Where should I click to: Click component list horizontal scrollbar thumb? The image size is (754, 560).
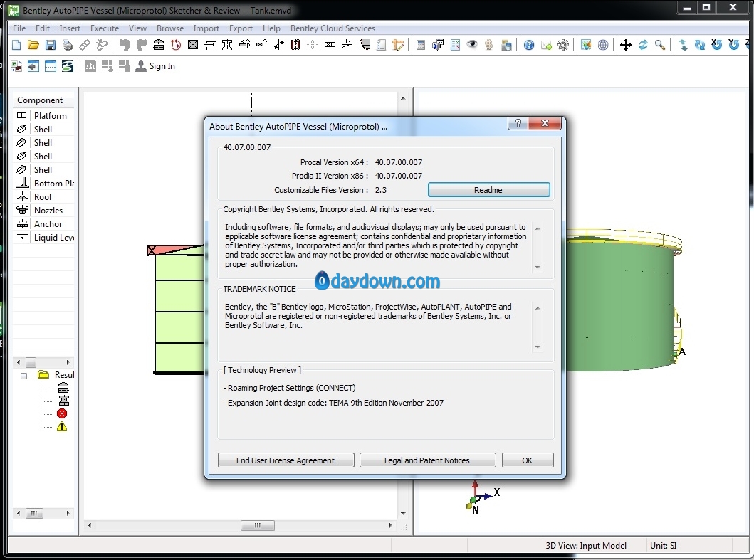[31, 362]
